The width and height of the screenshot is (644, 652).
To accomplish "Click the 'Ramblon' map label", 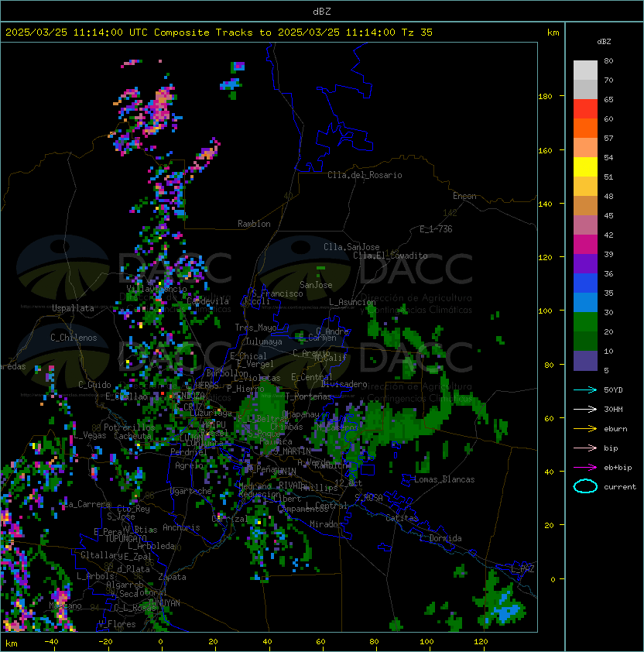I will (254, 224).
